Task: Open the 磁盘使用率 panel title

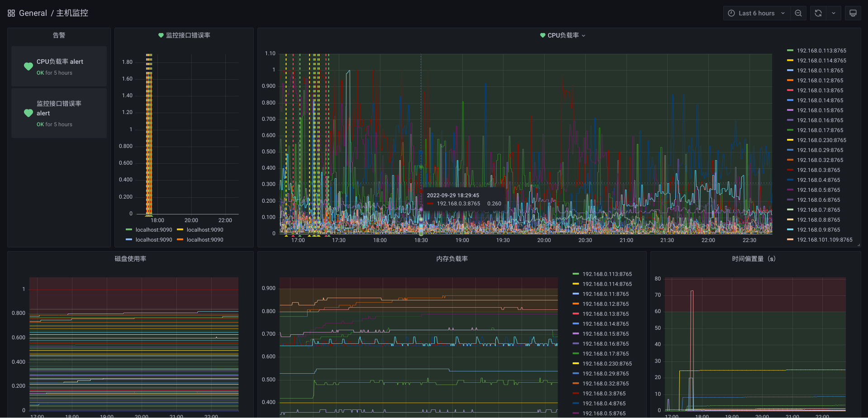Action: [x=130, y=259]
